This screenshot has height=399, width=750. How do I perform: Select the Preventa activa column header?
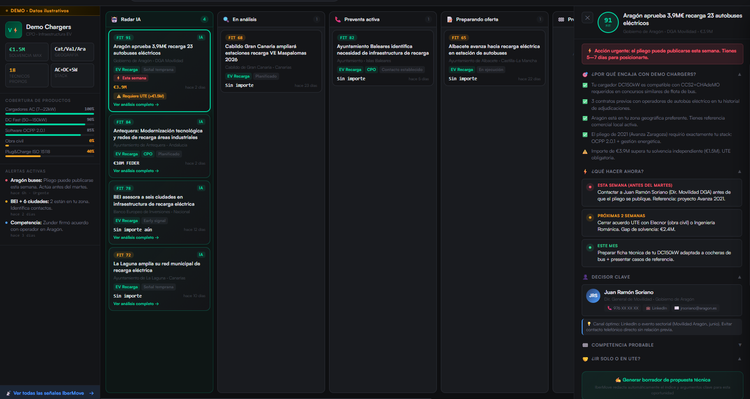[x=383, y=20]
